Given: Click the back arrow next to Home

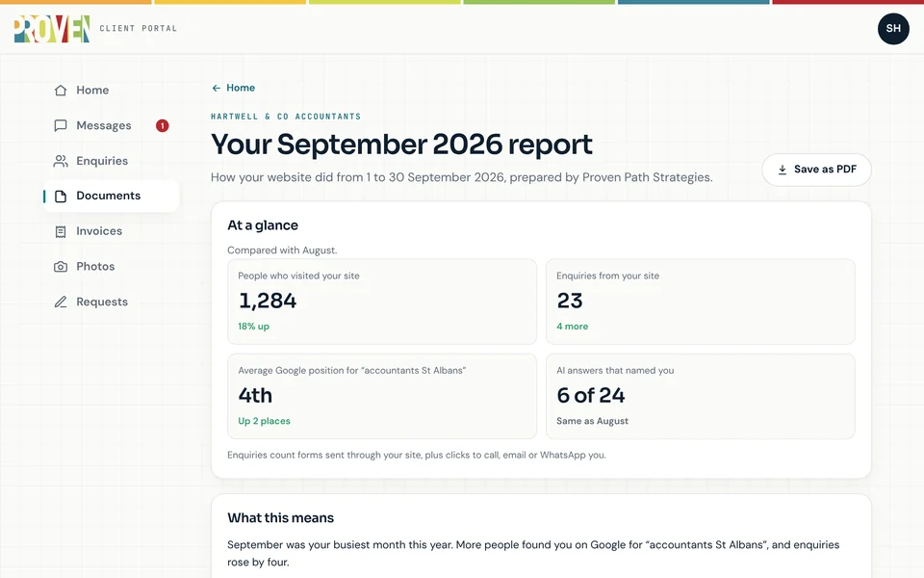Looking at the screenshot, I should pos(217,88).
